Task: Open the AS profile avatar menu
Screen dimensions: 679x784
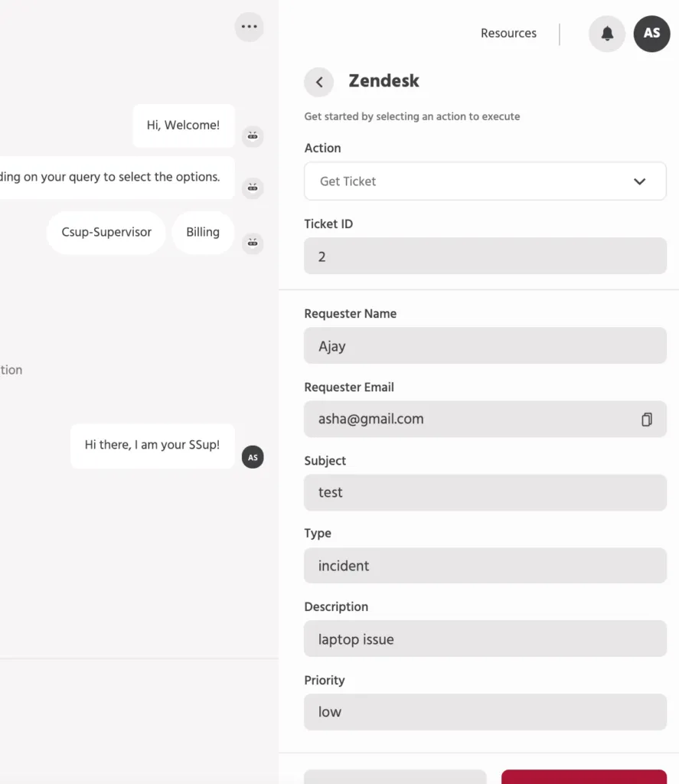Action: tap(651, 34)
